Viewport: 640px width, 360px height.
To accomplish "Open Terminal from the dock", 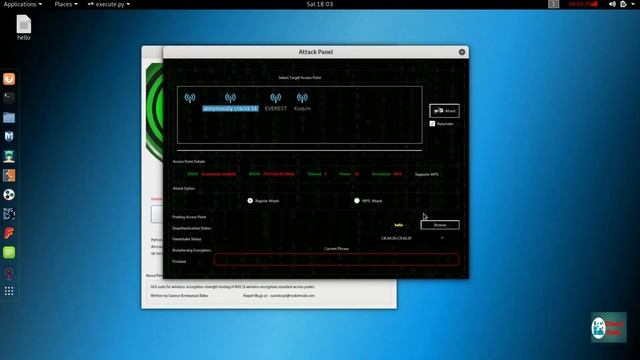I will [9, 98].
